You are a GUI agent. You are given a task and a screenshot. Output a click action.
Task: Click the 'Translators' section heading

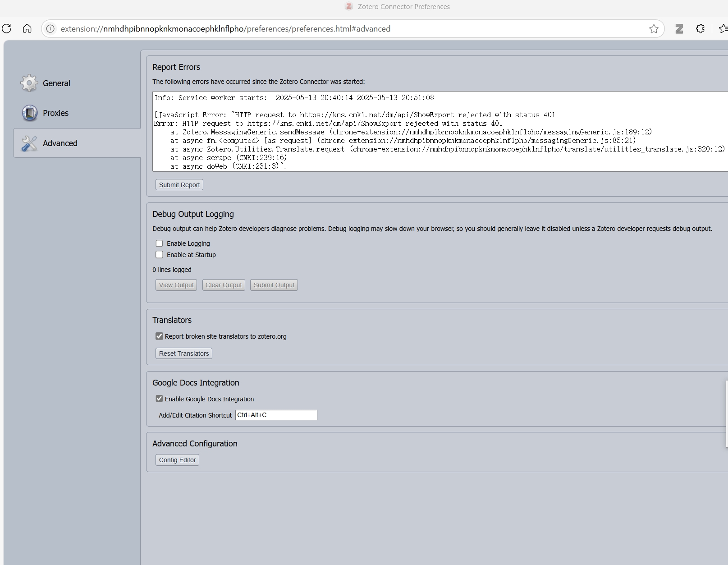172,320
